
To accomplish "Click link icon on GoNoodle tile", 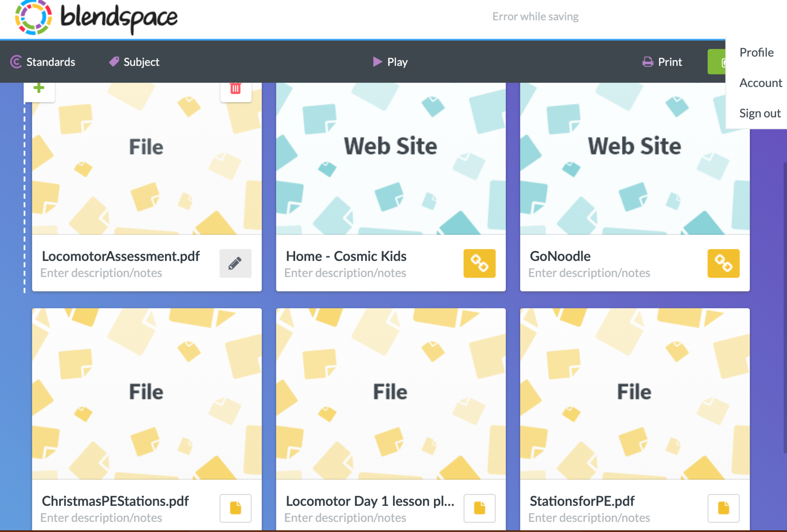I will tap(723, 263).
